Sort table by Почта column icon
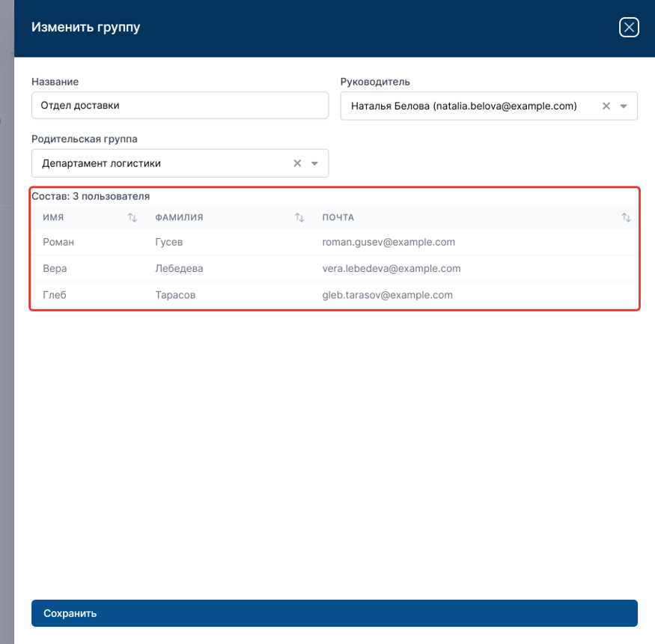This screenshot has height=644, width=655. point(626,217)
